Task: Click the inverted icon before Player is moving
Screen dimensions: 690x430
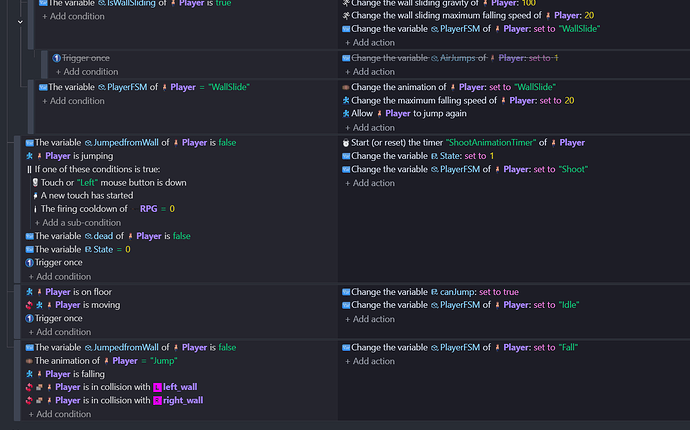Action: [29, 305]
